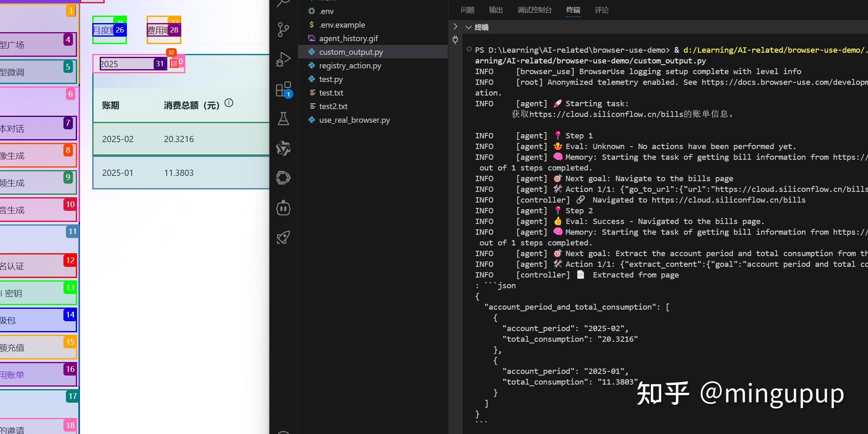Screen dimensions: 868x434
Task: Switch to the 输出 panel tab
Action: tap(496, 10)
